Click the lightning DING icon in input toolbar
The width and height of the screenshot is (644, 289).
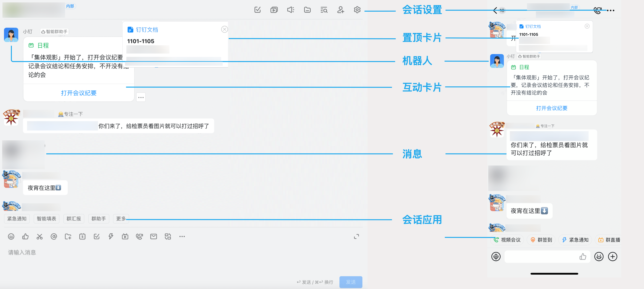(111, 236)
